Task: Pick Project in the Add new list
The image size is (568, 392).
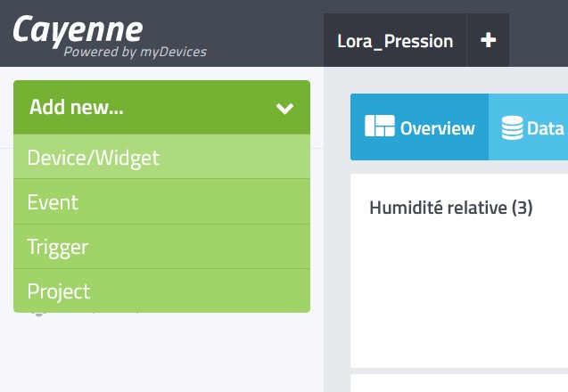Action: tap(161, 290)
